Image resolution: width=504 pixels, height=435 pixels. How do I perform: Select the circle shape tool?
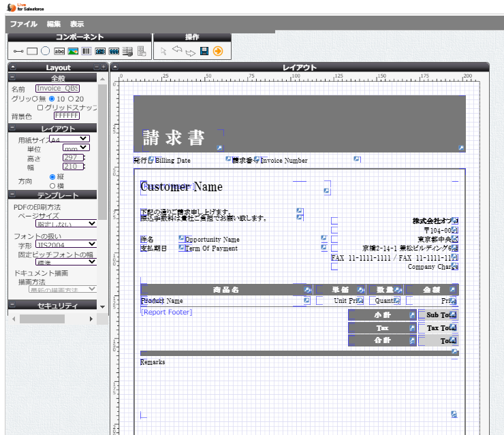tap(45, 51)
